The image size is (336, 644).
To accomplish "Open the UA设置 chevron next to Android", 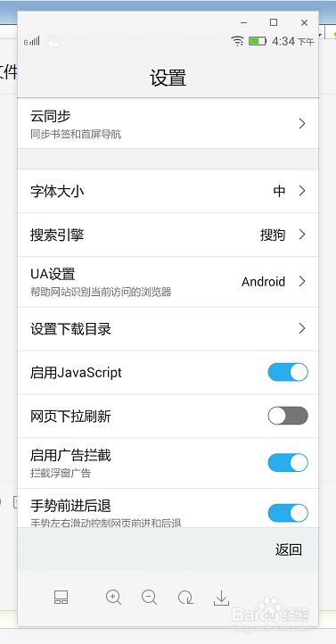I will (302, 281).
